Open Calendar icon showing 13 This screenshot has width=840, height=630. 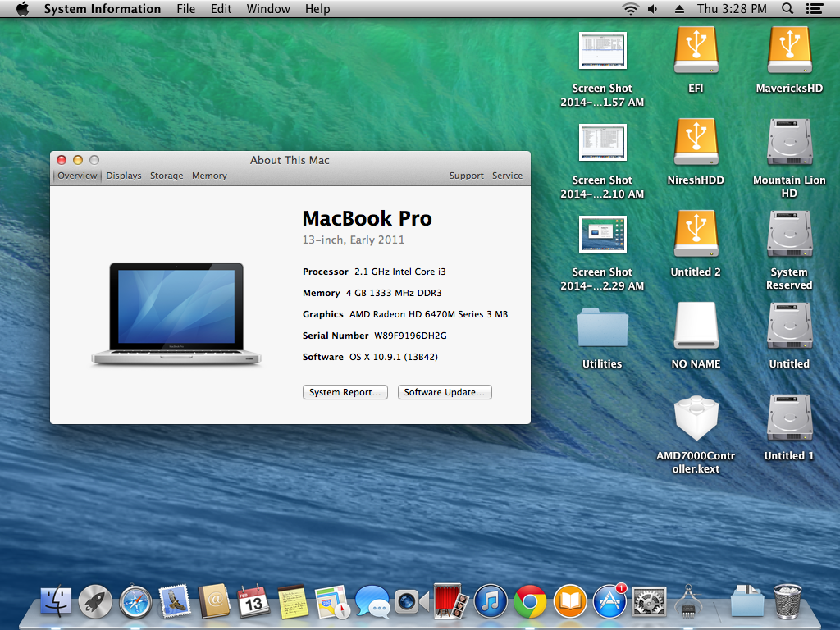(253, 601)
